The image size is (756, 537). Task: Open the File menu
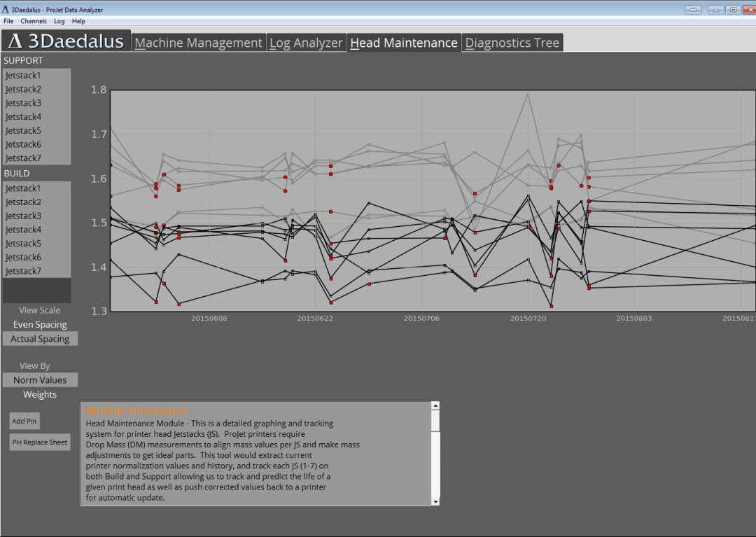point(8,21)
